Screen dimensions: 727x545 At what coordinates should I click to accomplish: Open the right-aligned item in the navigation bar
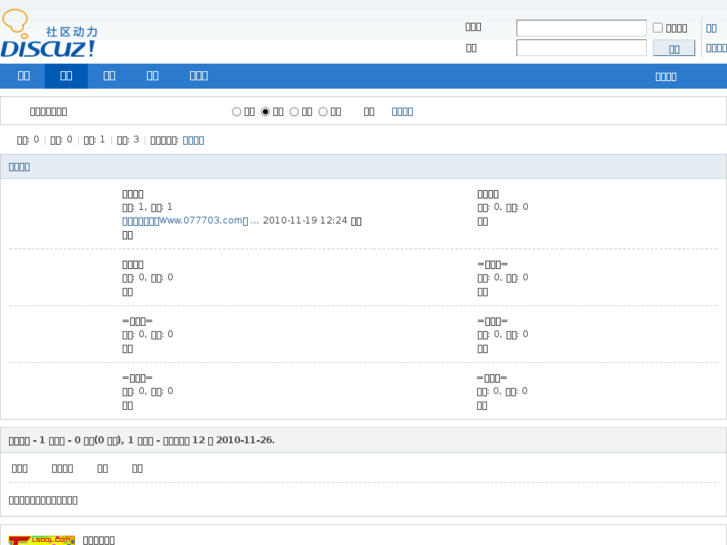click(666, 77)
